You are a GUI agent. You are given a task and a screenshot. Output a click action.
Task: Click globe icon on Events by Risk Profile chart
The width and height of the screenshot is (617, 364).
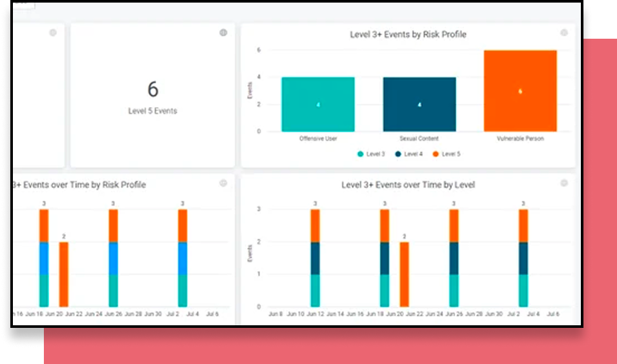tap(564, 33)
